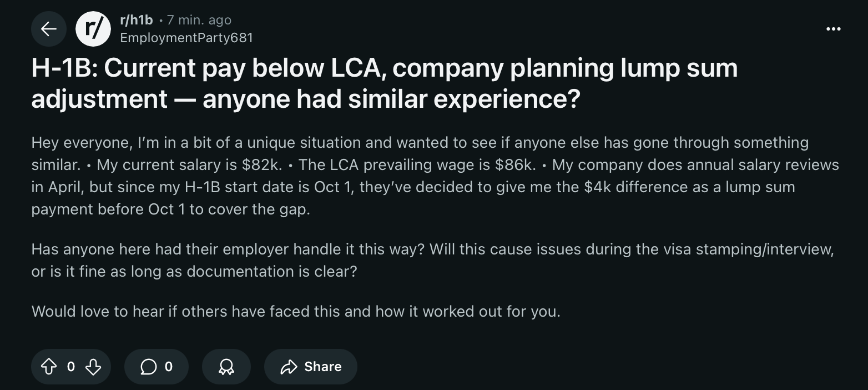Viewport: 868px width, 390px height.
Task: Click the line starting 'Would love to hear'
Action: 296,311
